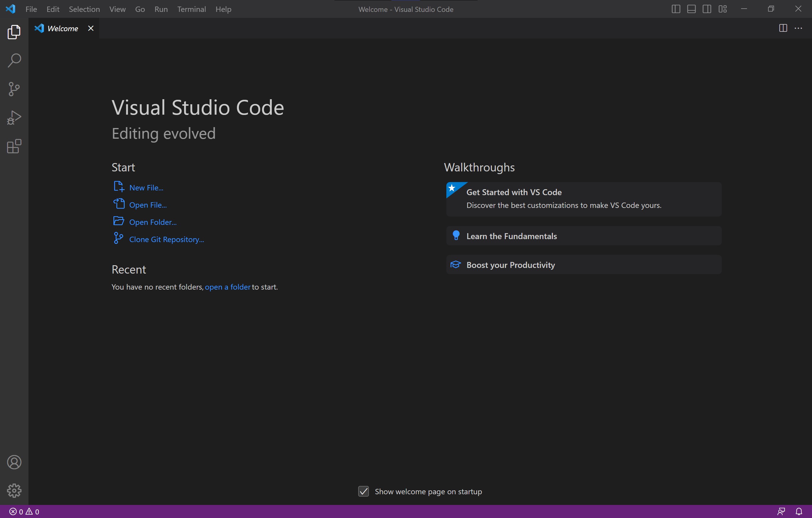Open Learn the Fundamentals walkthrough
Viewport: 812px width, 518px height.
[x=584, y=236]
